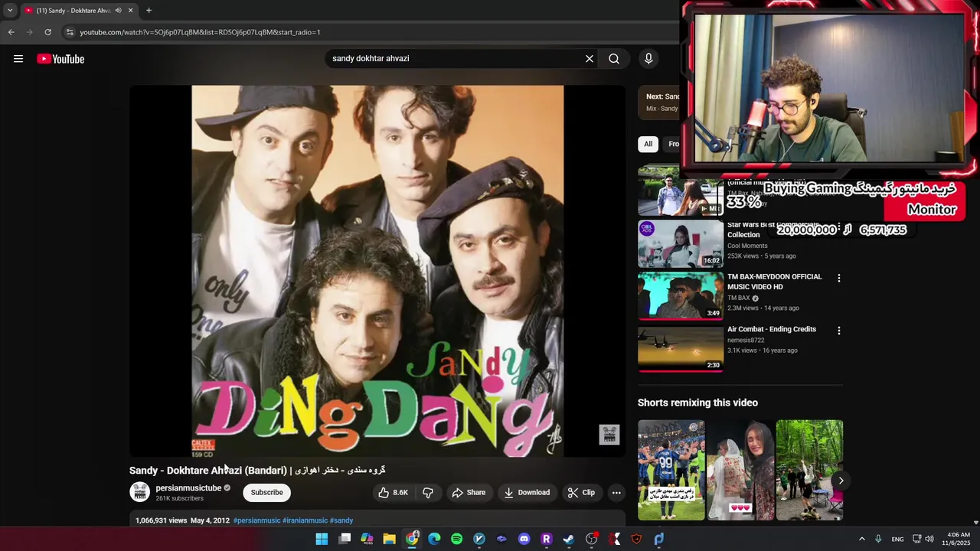Download the video
The image size is (980, 551).
pos(527,493)
